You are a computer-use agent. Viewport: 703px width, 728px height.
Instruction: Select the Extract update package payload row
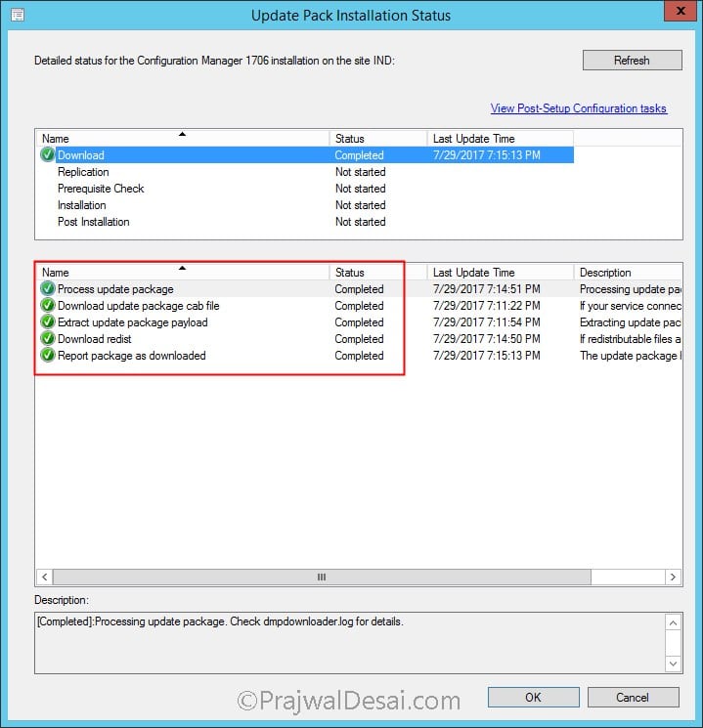(x=360, y=322)
